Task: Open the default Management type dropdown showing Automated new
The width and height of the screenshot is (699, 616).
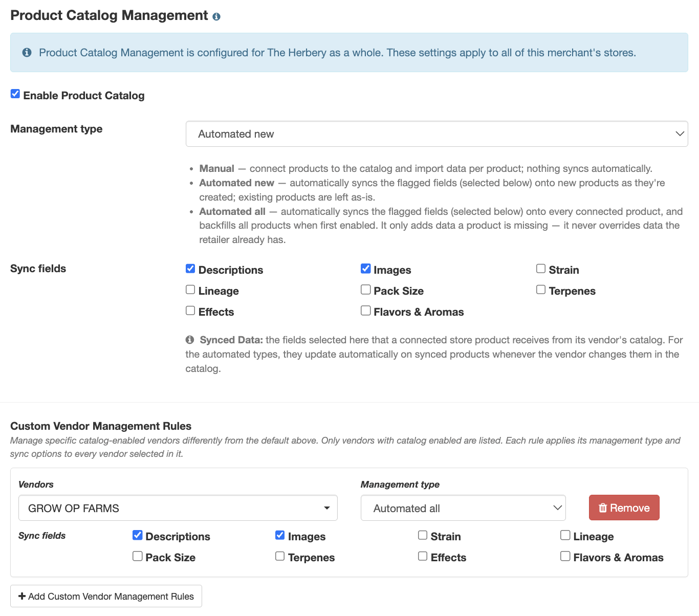Action: click(436, 134)
